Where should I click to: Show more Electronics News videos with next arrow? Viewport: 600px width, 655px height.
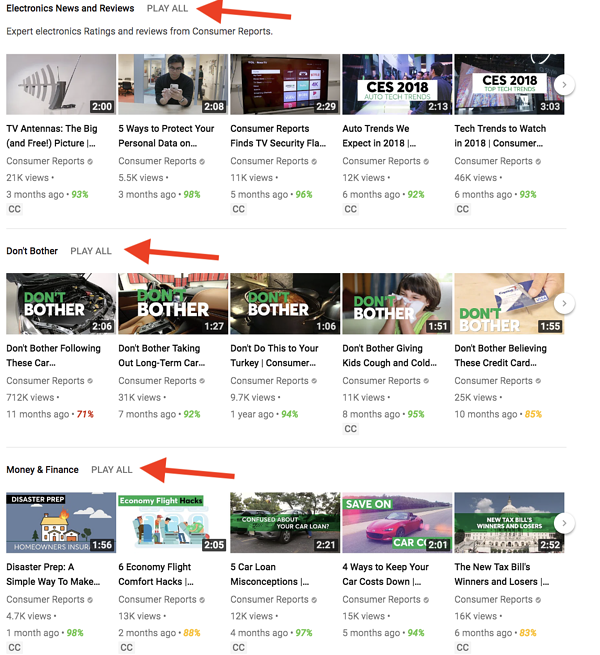click(x=564, y=85)
